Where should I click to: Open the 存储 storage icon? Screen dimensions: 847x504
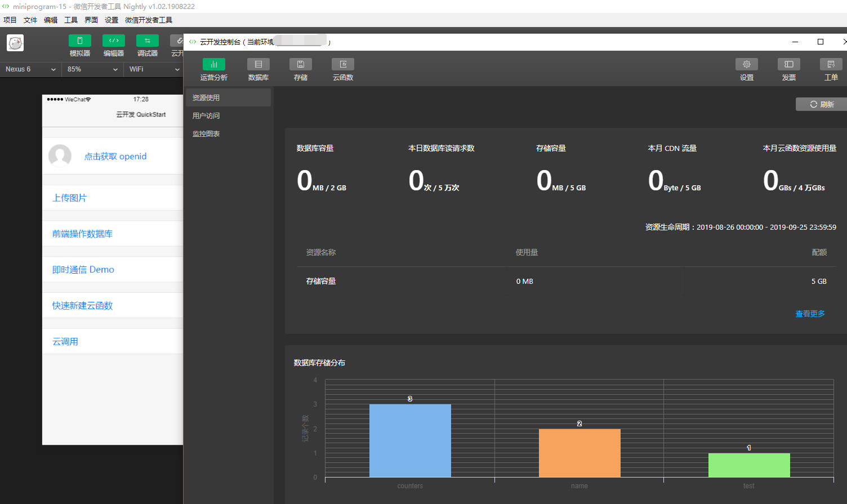[301, 64]
